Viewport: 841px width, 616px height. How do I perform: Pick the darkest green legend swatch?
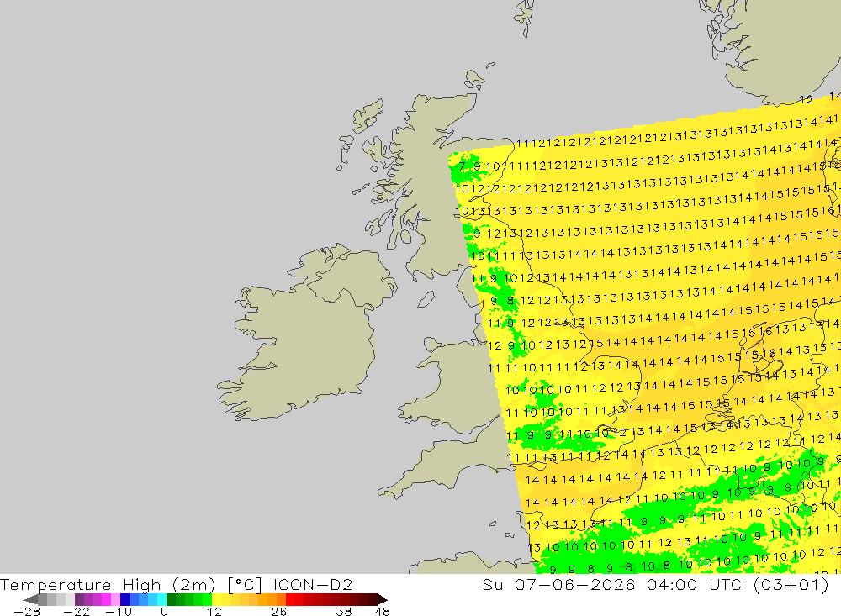pyautogui.click(x=171, y=599)
